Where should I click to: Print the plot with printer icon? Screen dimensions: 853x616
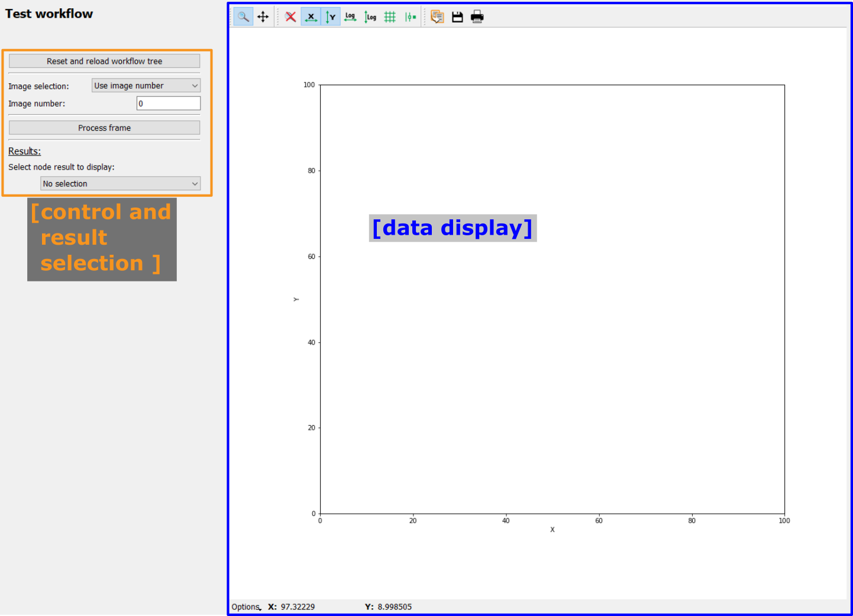click(477, 17)
